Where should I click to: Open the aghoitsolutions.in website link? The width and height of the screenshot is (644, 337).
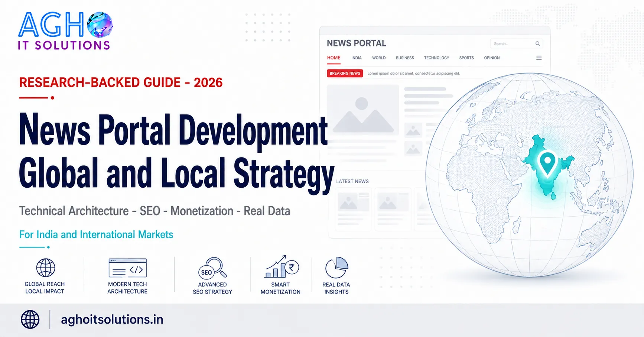point(112,320)
